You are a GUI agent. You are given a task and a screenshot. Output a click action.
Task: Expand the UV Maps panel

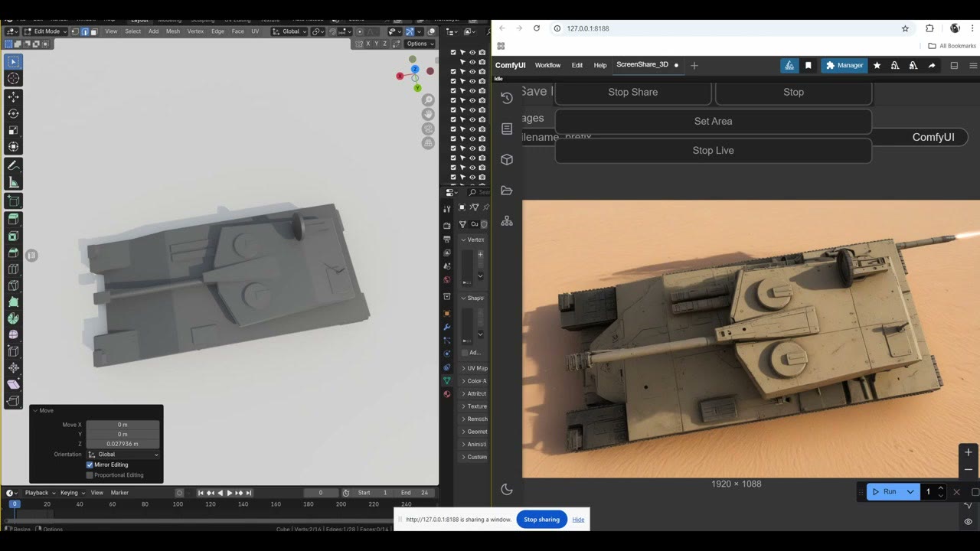474,368
